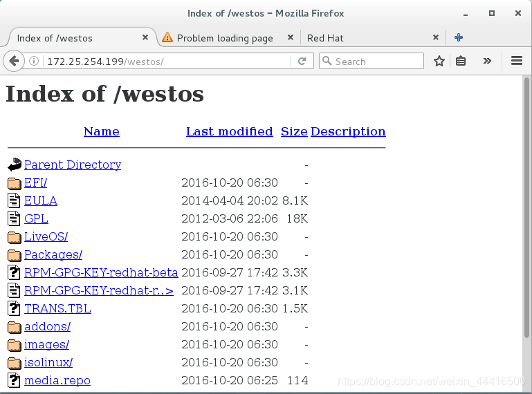Click the text icon beside RPM-GPG-KEY-redhat-r..>

coord(14,290)
